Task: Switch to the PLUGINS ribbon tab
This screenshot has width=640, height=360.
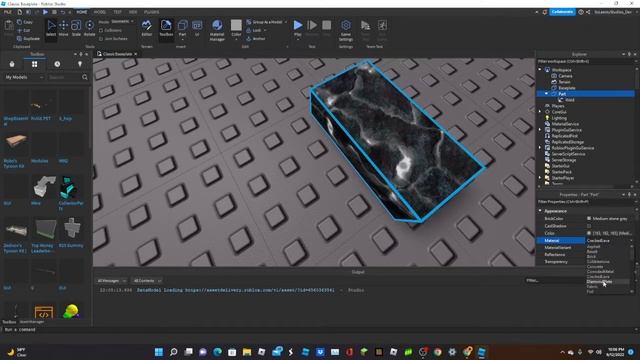Action: point(151,12)
